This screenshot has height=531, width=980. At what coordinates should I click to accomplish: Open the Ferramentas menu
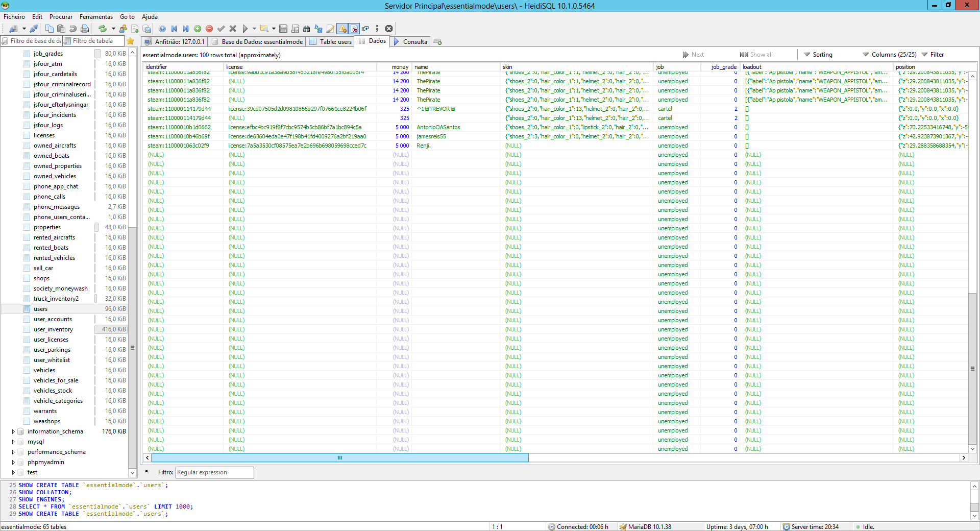pyautogui.click(x=96, y=17)
